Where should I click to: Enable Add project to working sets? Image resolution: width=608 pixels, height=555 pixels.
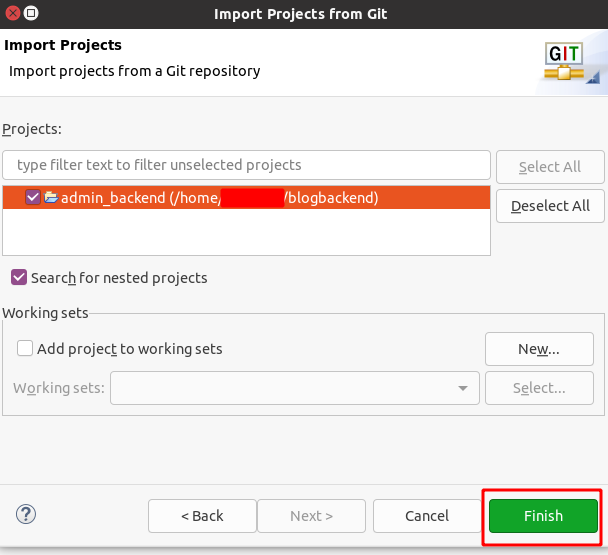point(25,348)
